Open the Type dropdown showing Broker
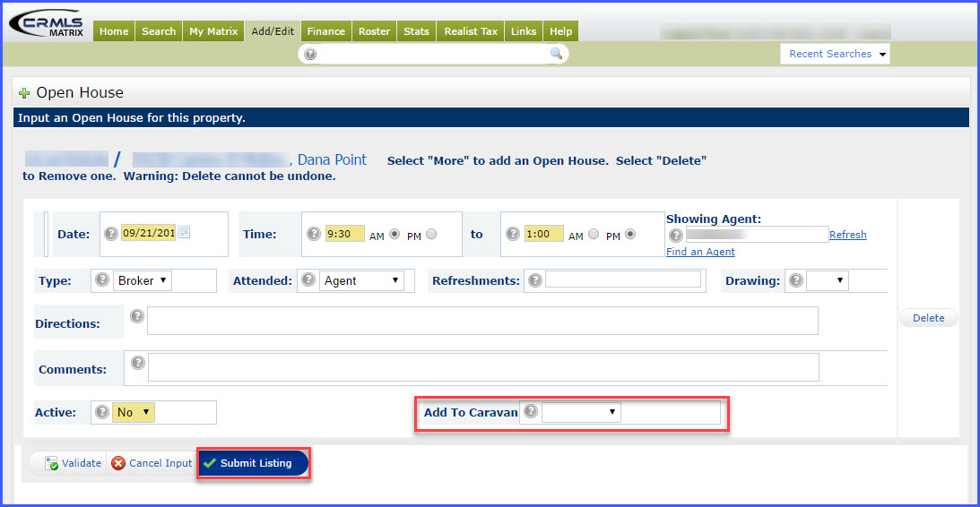This screenshot has height=507, width=980. (x=143, y=280)
